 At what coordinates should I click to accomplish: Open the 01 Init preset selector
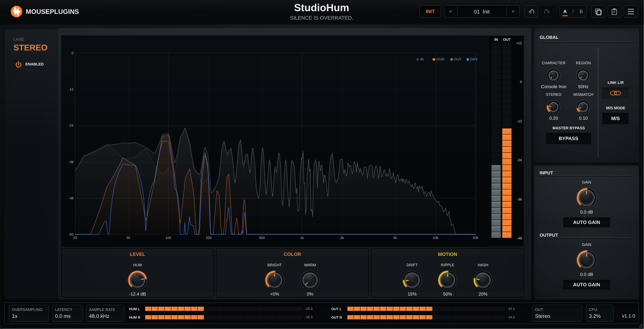[482, 12]
